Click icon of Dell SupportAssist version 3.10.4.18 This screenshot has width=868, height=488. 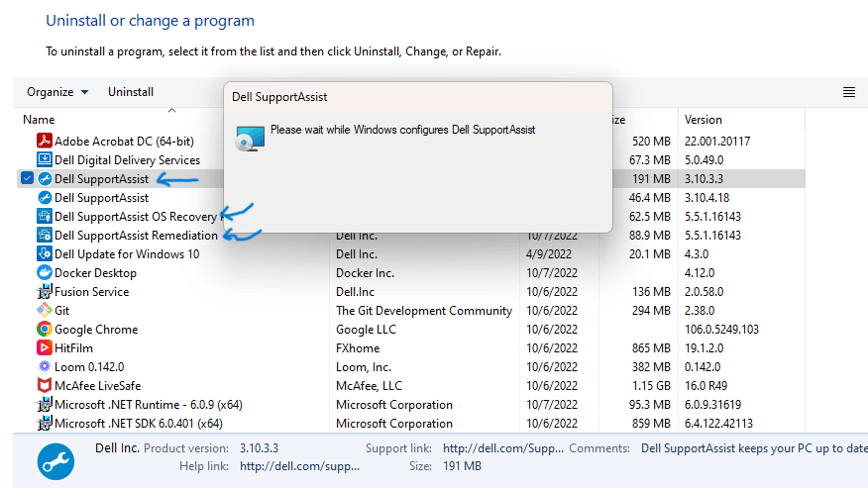click(45, 198)
